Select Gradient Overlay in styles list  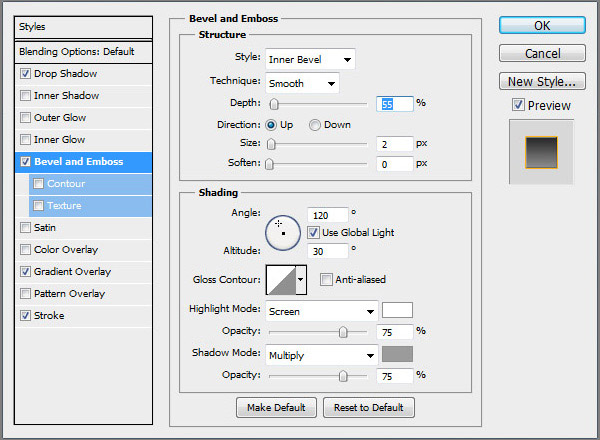(72, 272)
